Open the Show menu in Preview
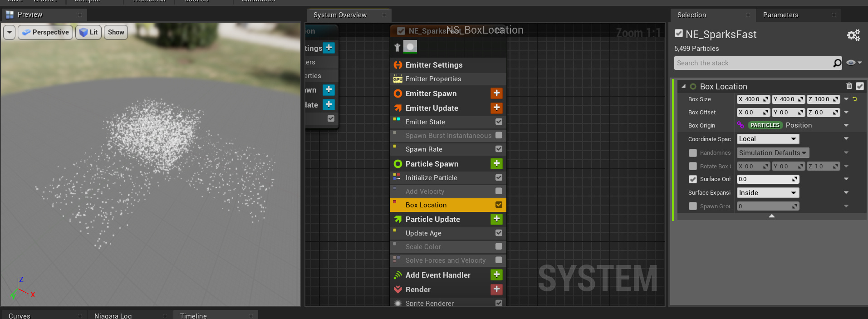Screen dimensions: 868x319 point(116,32)
